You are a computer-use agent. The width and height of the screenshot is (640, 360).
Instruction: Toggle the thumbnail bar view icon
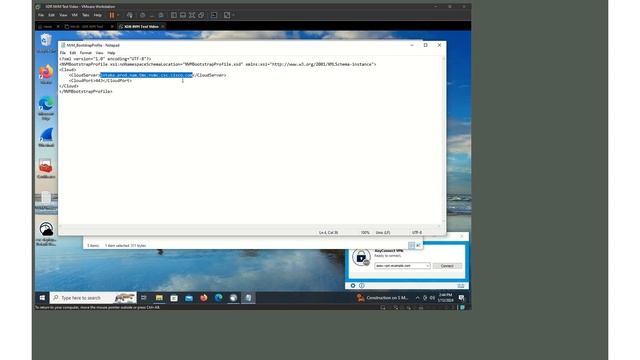tap(183, 15)
